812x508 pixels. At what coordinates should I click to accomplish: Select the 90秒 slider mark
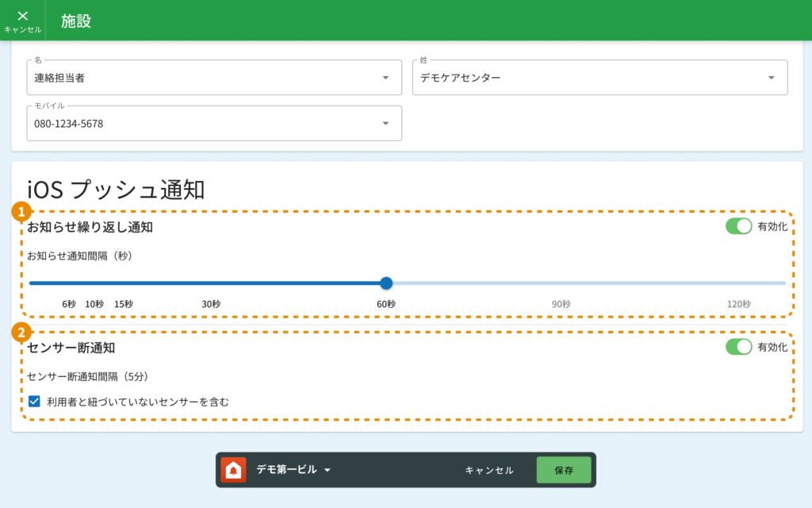click(x=561, y=283)
